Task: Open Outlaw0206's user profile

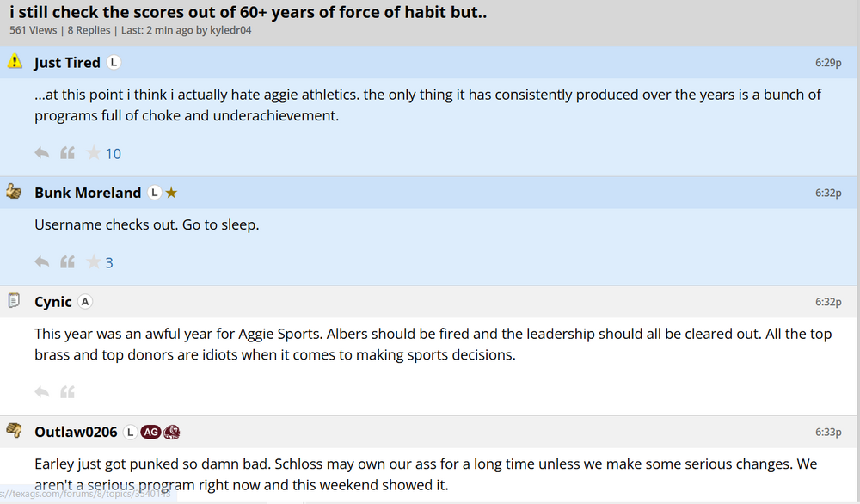Action: 76,432
